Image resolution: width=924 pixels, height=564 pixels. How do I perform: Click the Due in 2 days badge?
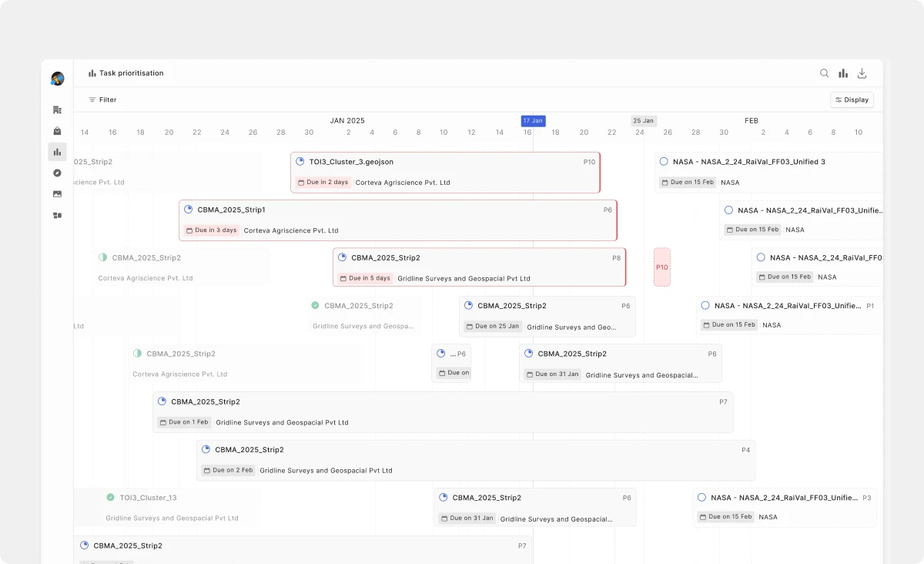click(323, 183)
